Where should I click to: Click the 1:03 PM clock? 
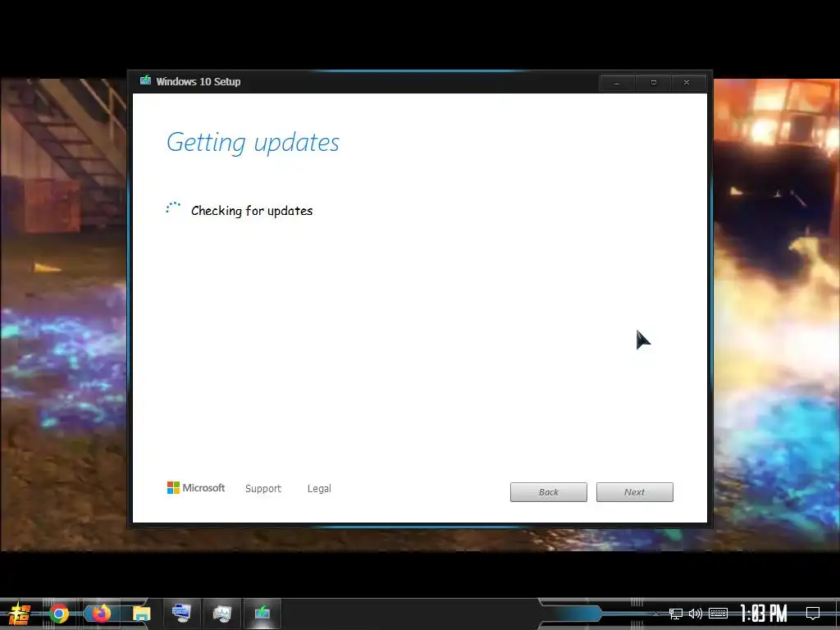coord(764,614)
